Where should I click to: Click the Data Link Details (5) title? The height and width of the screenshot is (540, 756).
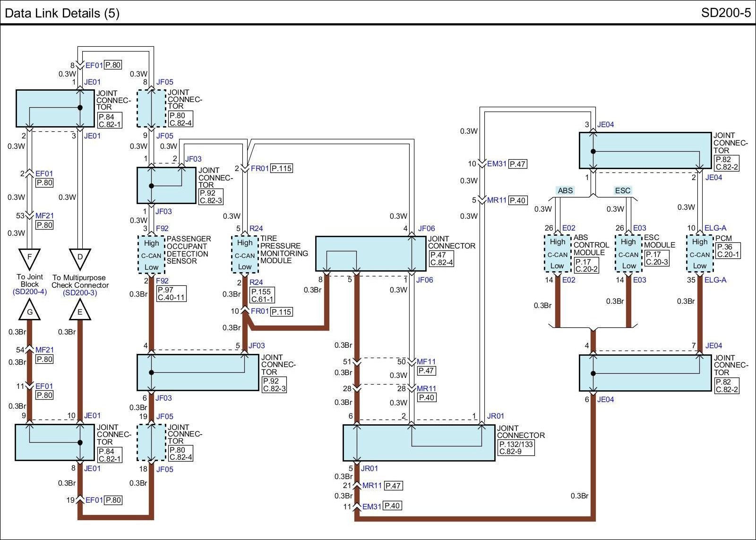[62, 13]
